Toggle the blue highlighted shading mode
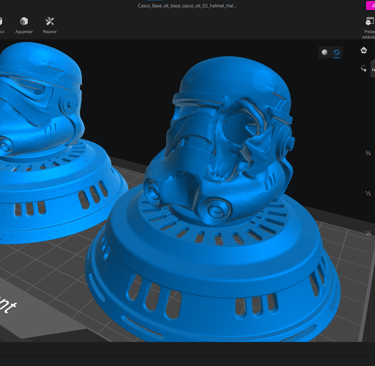The width and height of the screenshot is (375, 366). pyautogui.click(x=336, y=52)
